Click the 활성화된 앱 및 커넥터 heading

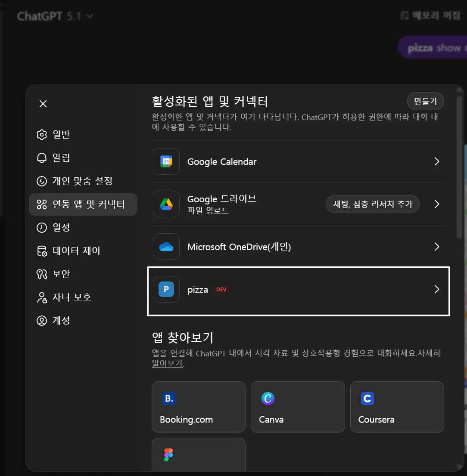(x=210, y=102)
